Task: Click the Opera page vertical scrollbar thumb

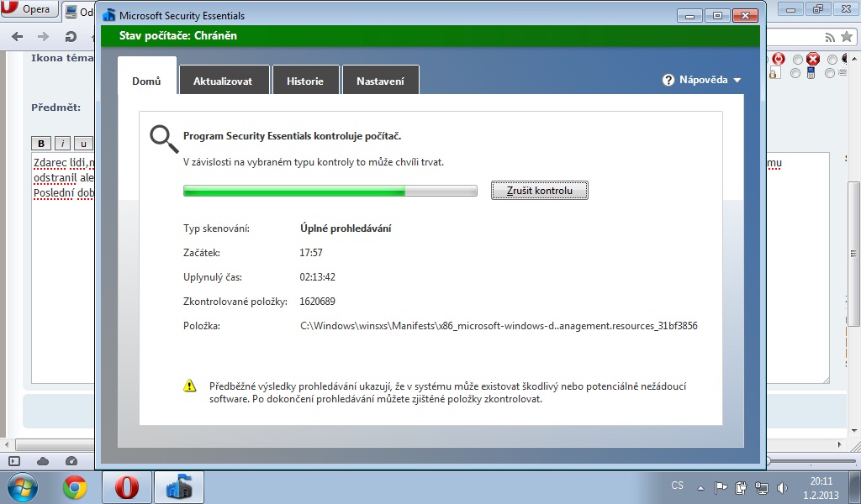Action: pos(853,254)
